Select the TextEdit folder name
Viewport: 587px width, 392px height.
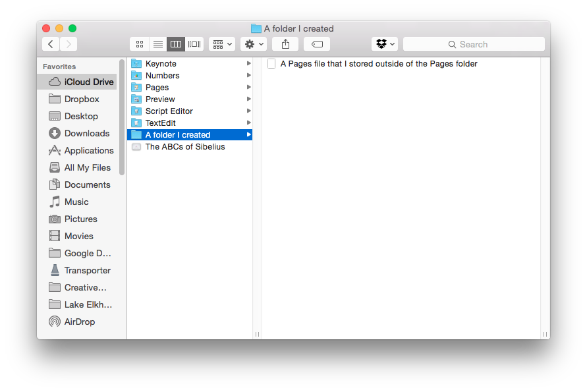click(x=160, y=123)
